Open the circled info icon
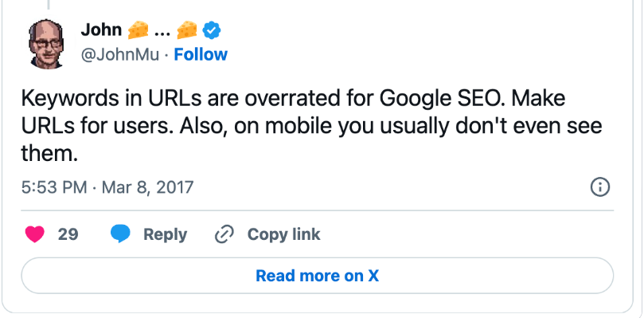The height and width of the screenshot is (318, 644). [x=599, y=187]
